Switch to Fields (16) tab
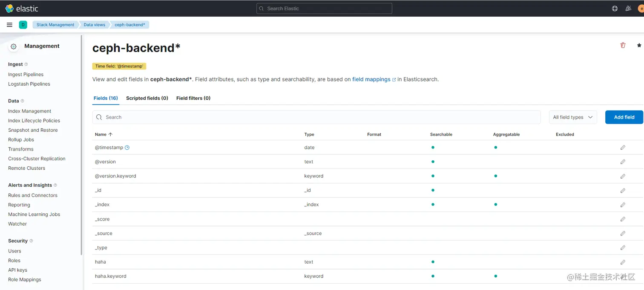The width and height of the screenshot is (644, 290). [106, 98]
